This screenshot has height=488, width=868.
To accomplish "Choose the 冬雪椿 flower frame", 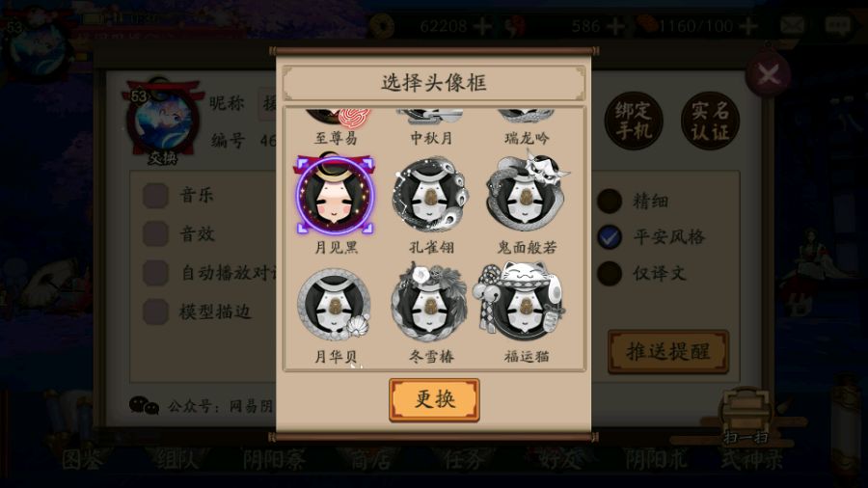I will [430, 302].
